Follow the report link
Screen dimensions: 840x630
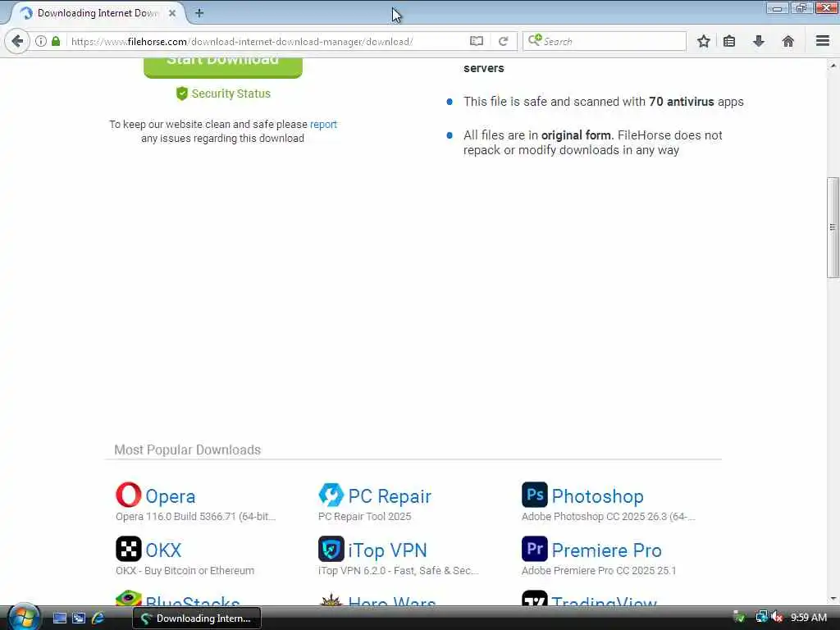click(323, 125)
